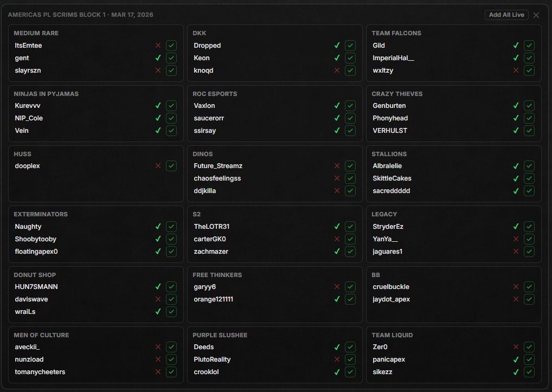The image size is (552, 392).
Task: Toggle the checkbox for Dropped
Action: click(x=350, y=46)
